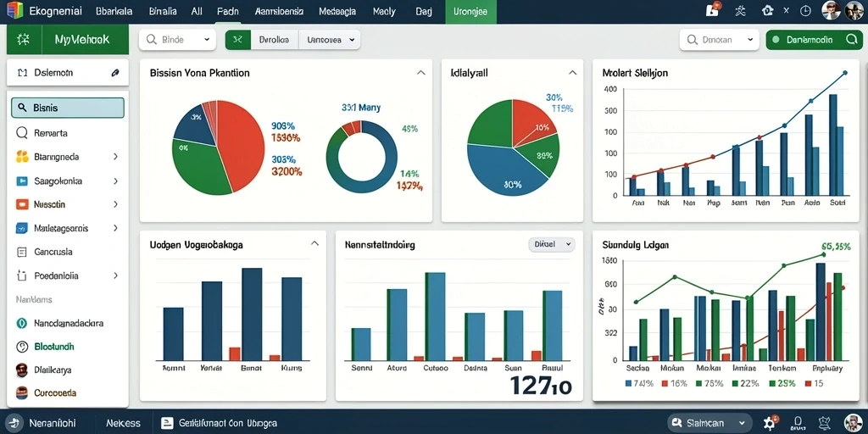Toggle the green 25% legend series checkbox
Image resolution: width=868 pixels, height=434 pixels.
(x=770, y=383)
